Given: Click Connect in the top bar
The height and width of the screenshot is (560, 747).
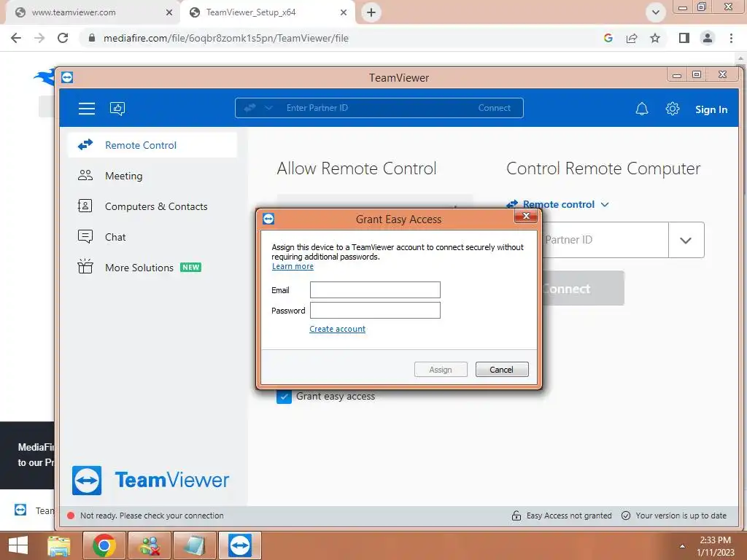Looking at the screenshot, I should [x=494, y=108].
